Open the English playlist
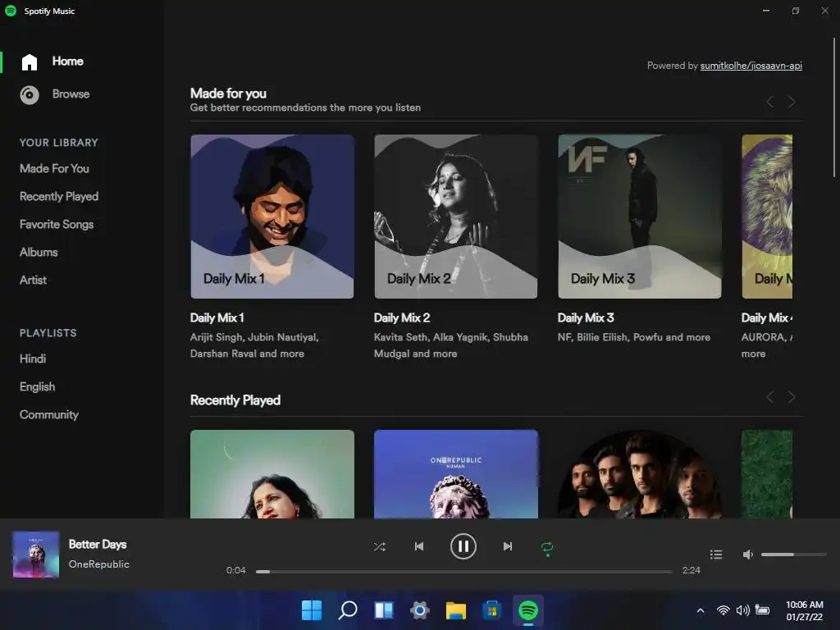 37,386
